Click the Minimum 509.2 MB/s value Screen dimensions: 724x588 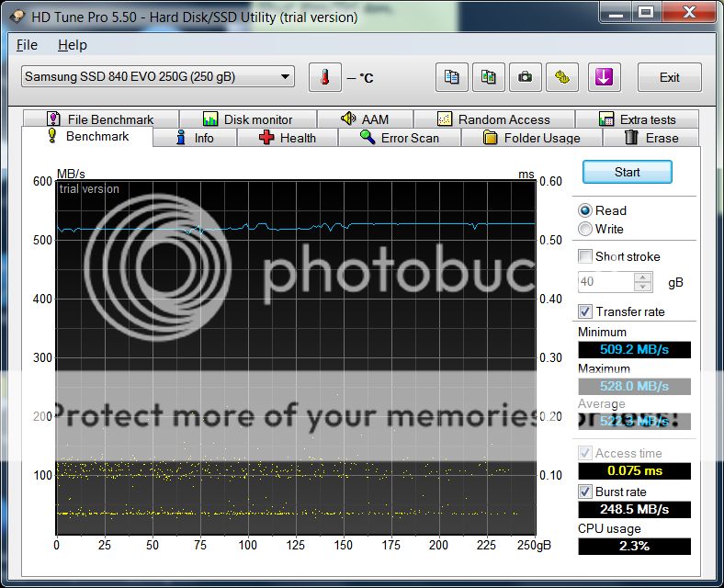635,349
